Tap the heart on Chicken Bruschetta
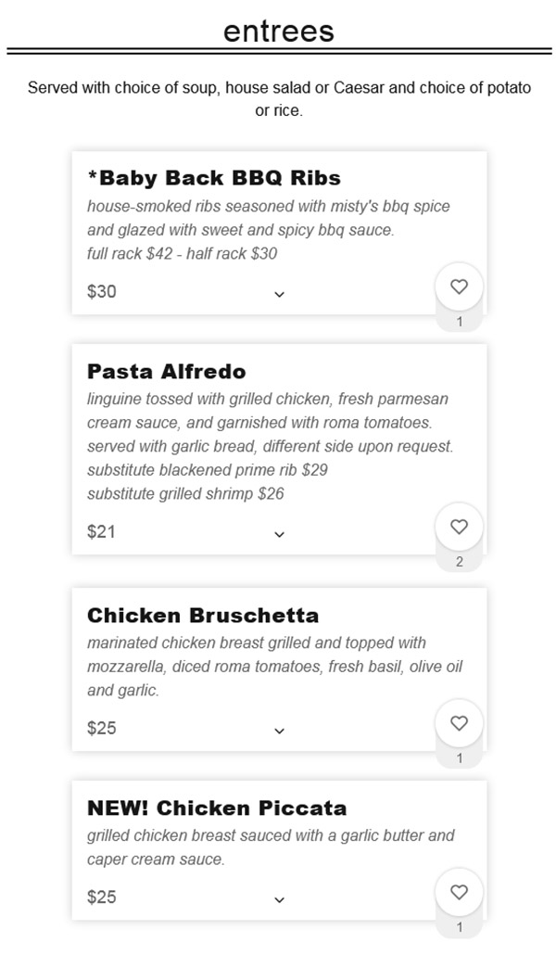Screen dimensions: 556x980 (x=460, y=723)
